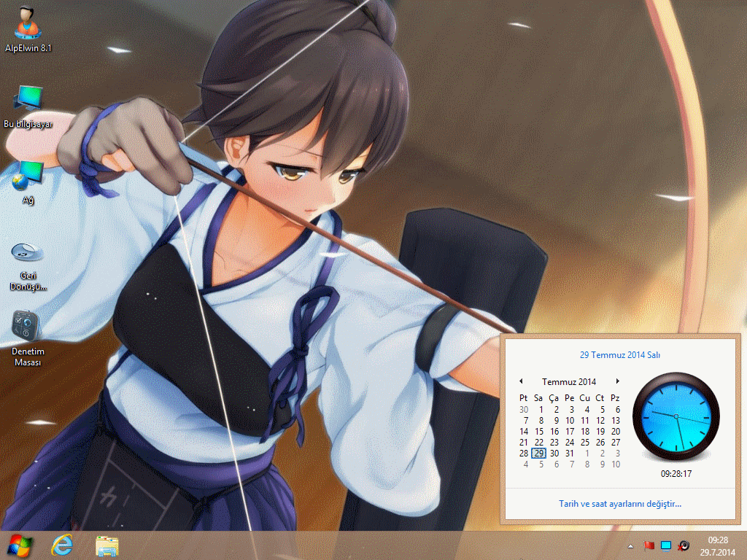
Task: Click the Tarih ve saat ayarlarını değiştir link
Action: coord(619,504)
